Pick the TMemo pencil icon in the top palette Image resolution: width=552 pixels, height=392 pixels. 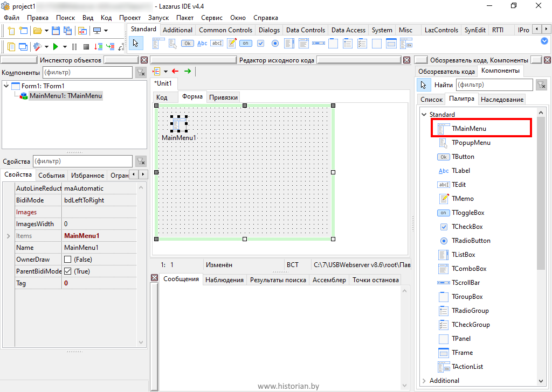click(232, 43)
